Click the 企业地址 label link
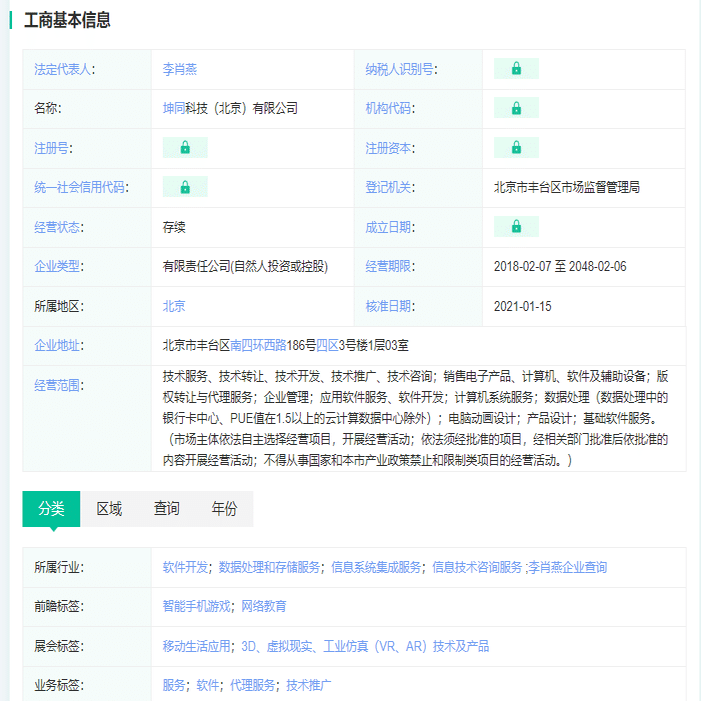701x701 pixels. point(57,345)
